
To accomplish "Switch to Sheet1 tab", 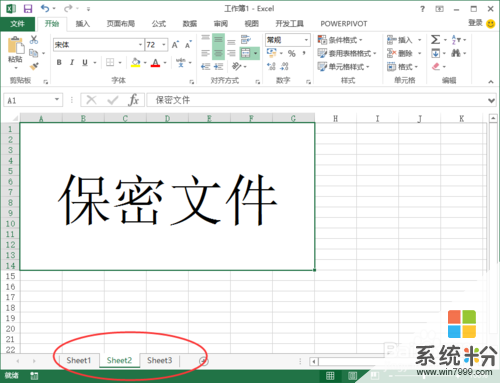I will pos(79,360).
